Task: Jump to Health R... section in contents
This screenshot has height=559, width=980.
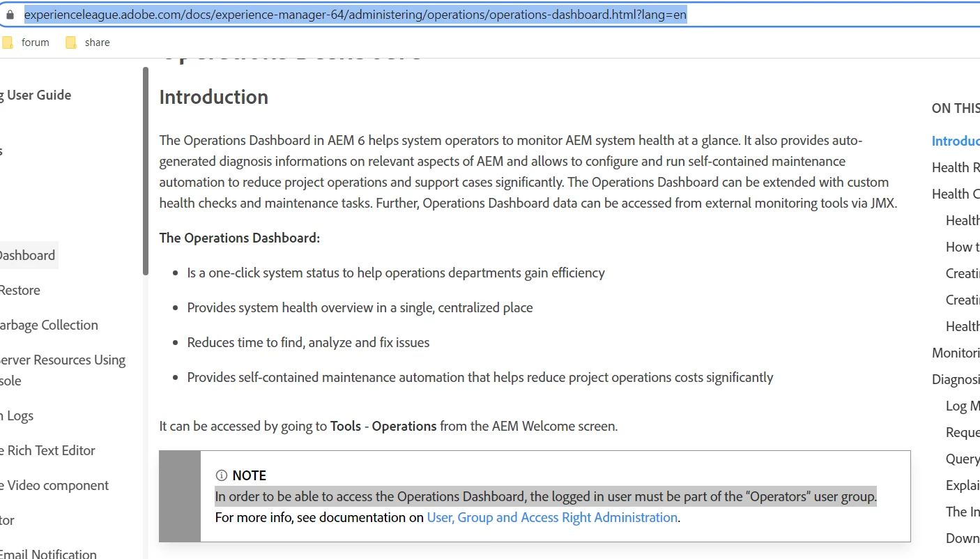Action: tap(956, 167)
